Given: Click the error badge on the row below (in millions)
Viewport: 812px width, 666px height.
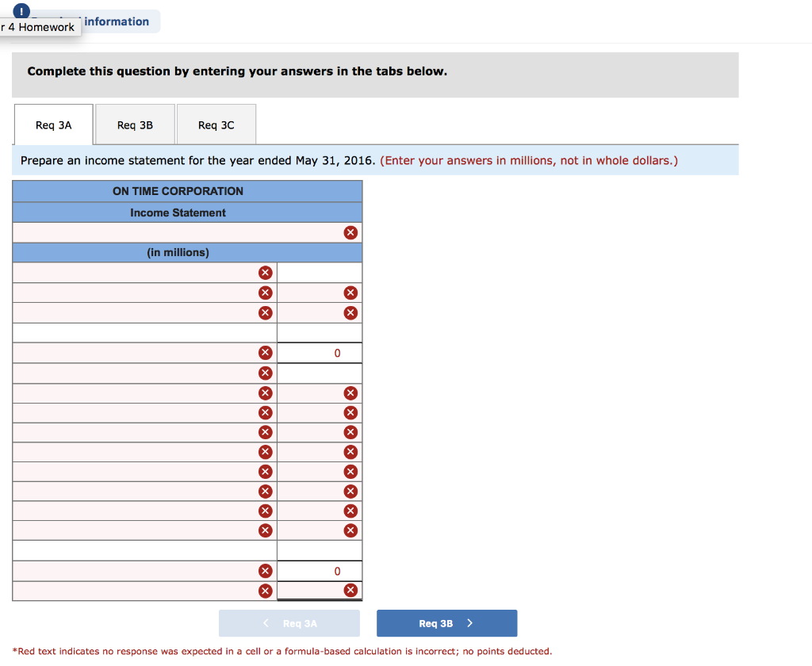Looking at the screenshot, I should pos(266,272).
